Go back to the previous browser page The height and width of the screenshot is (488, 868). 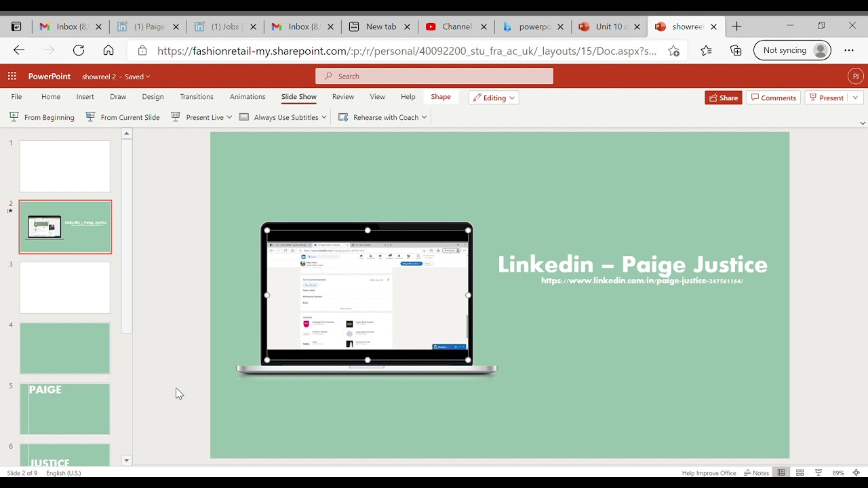19,50
